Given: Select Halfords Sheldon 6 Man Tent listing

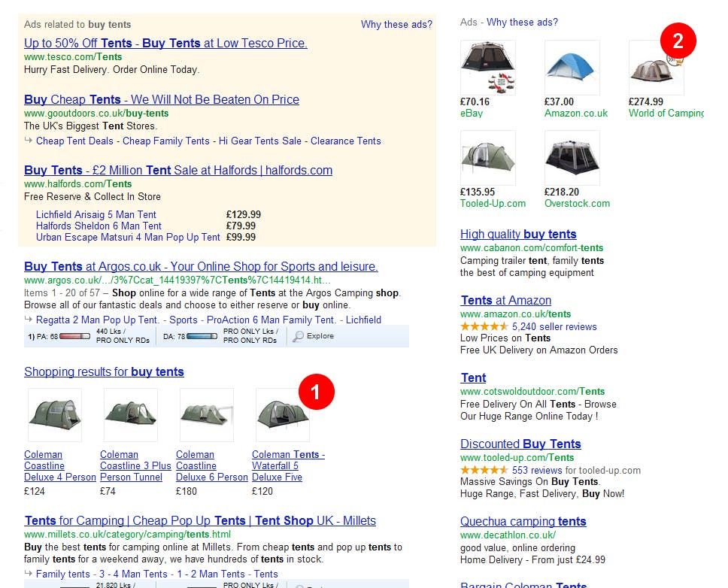Looking at the screenshot, I should [99, 226].
